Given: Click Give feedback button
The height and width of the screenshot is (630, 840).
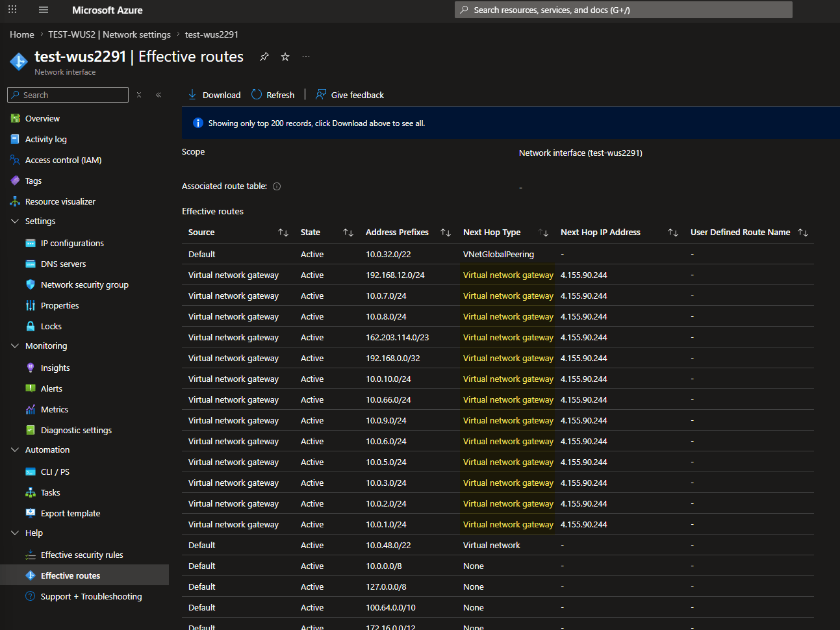Looking at the screenshot, I should coord(350,95).
